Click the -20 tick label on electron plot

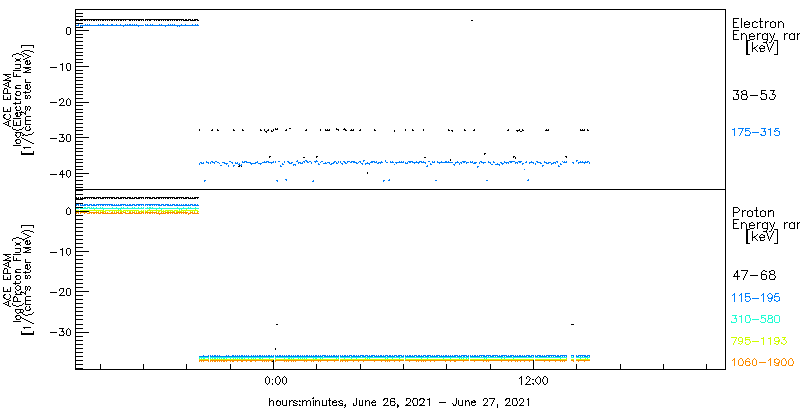tap(59, 102)
